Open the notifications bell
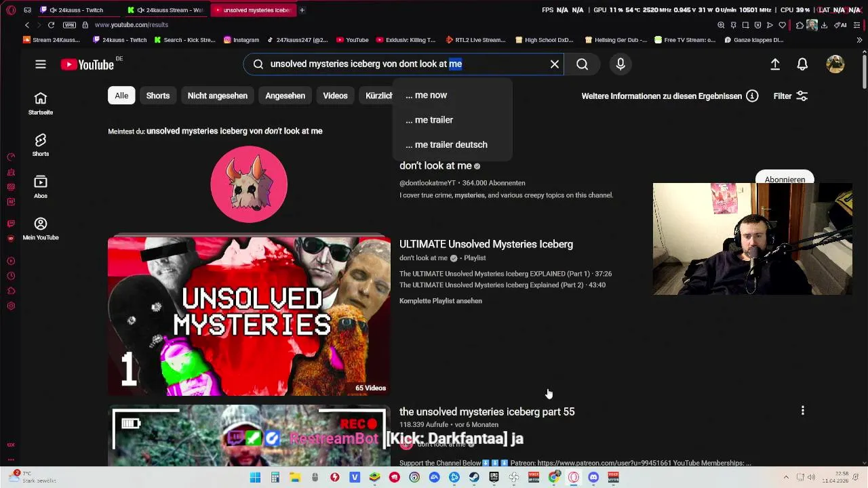The image size is (868, 488). (x=802, y=64)
